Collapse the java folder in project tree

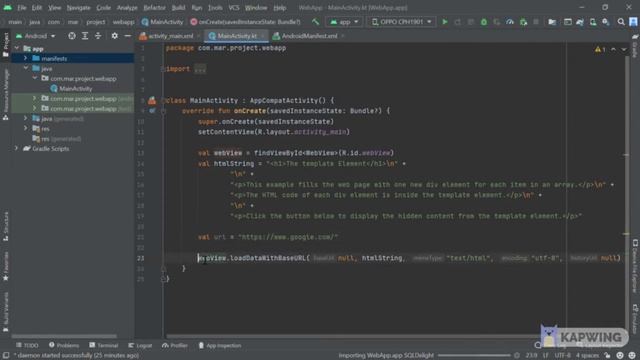pos(26,68)
